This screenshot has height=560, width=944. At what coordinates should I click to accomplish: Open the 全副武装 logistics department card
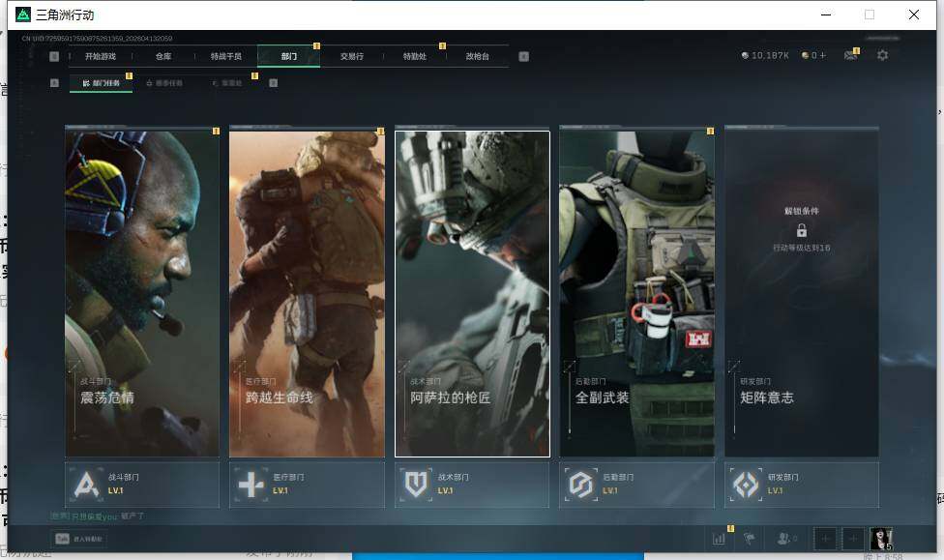pyautogui.click(x=637, y=294)
